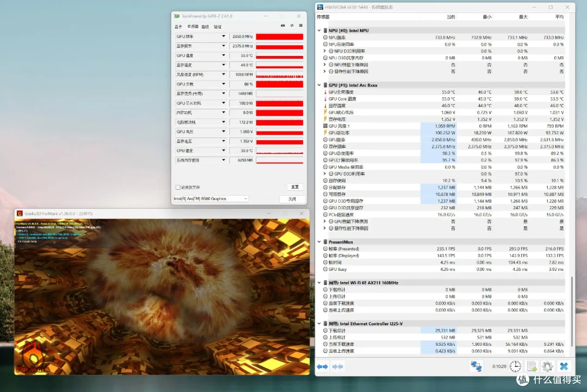The height and width of the screenshot is (392, 587).
Task: Open the Intel Arc B580 Graphics selector
Action: [x=210, y=199]
